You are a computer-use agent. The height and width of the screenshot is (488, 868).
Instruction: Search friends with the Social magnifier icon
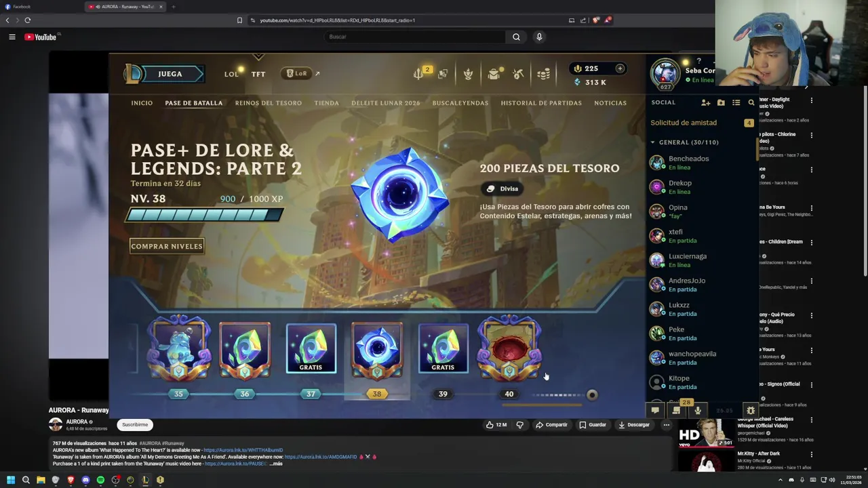click(751, 102)
